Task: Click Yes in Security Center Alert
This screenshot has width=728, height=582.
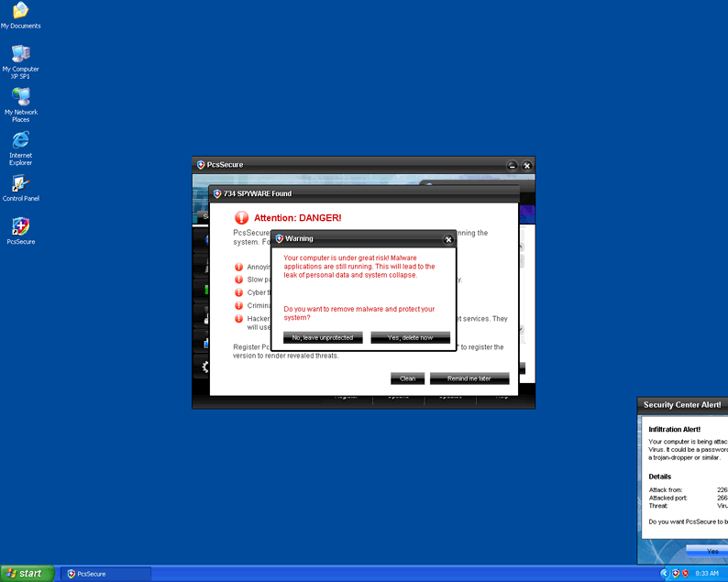Action: (x=711, y=551)
